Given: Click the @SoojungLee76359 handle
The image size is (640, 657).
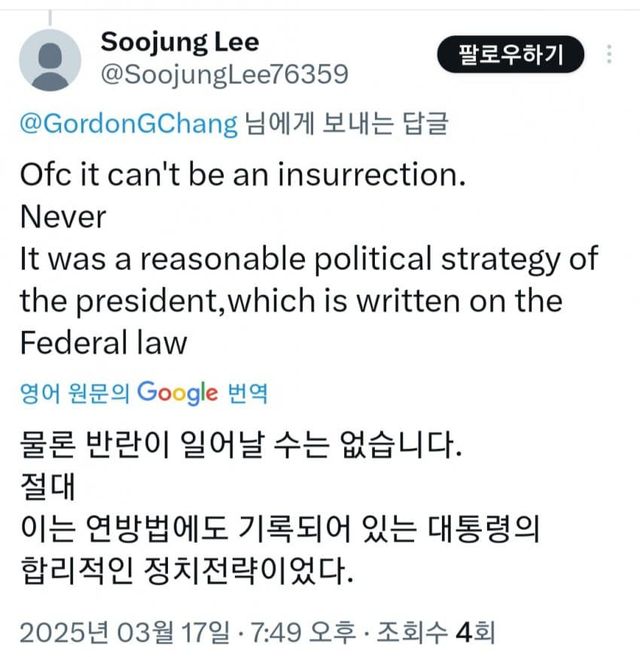Looking at the screenshot, I should (224, 75).
